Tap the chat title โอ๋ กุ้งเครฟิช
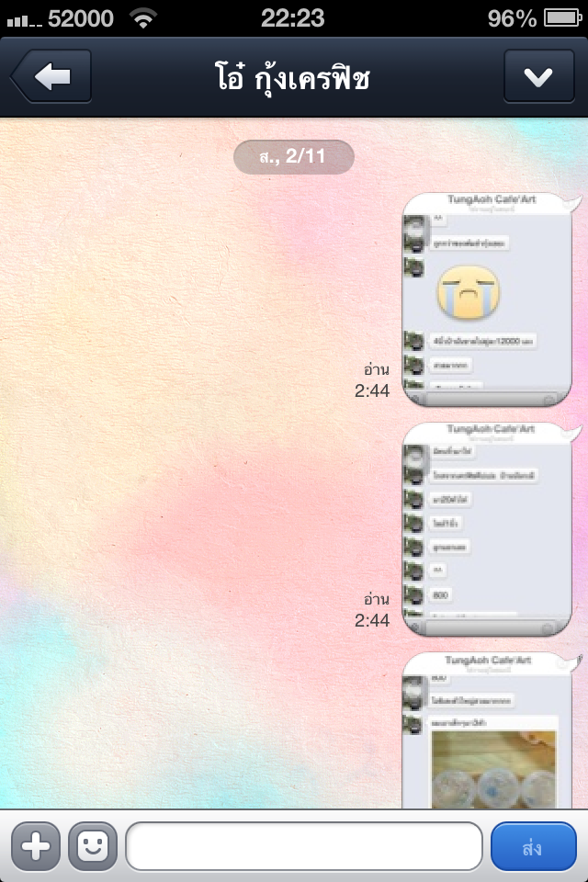The height and width of the screenshot is (882, 588). pos(292,77)
